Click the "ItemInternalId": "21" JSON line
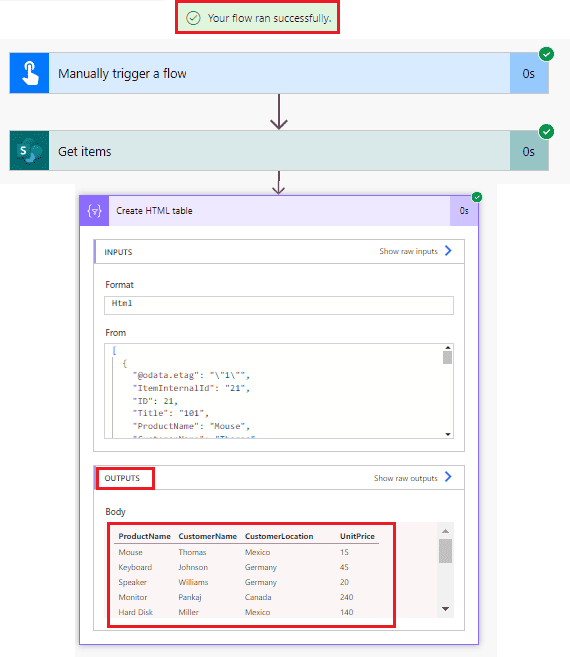Viewport: 570px width, 657px height. tap(191, 388)
